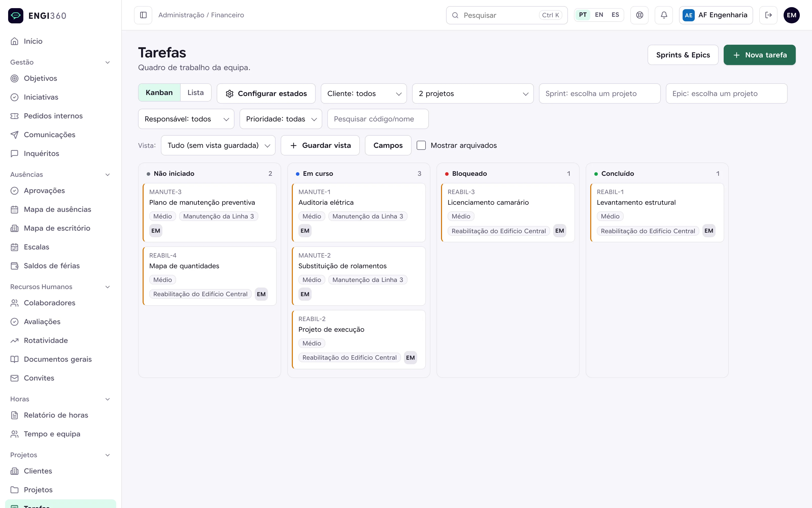
Task: Open Cliente: todos dropdown
Action: point(364,93)
